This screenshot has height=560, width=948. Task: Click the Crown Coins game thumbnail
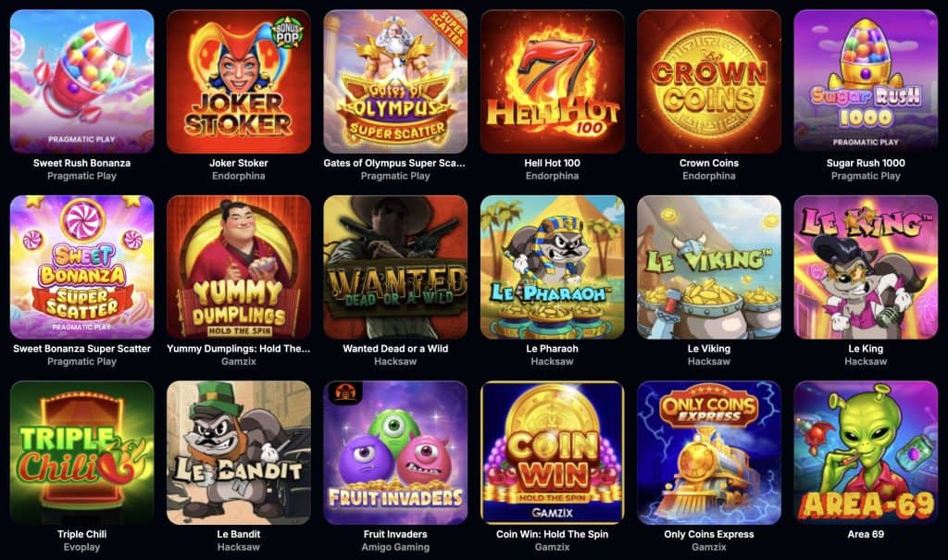709,81
